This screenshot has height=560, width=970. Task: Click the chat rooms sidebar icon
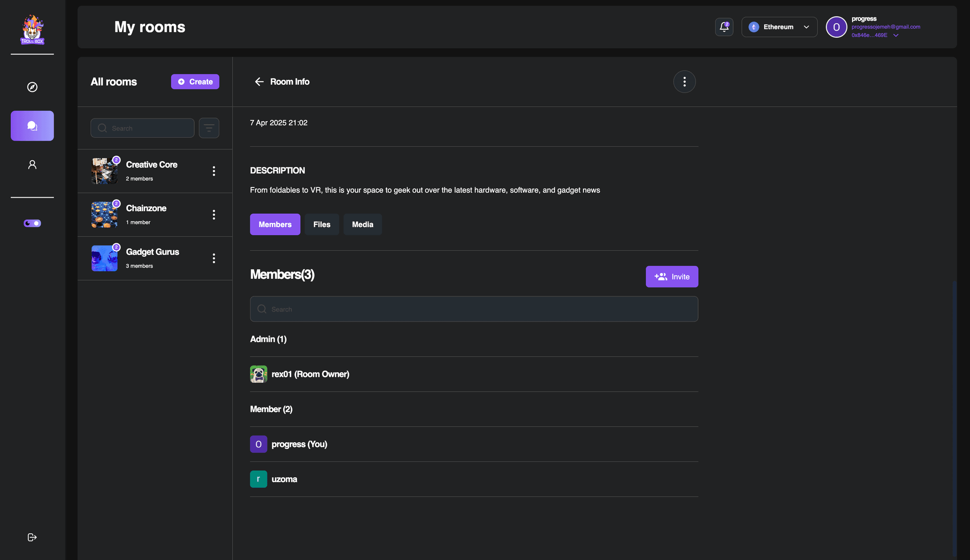pyautogui.click(x=32, y=126)
